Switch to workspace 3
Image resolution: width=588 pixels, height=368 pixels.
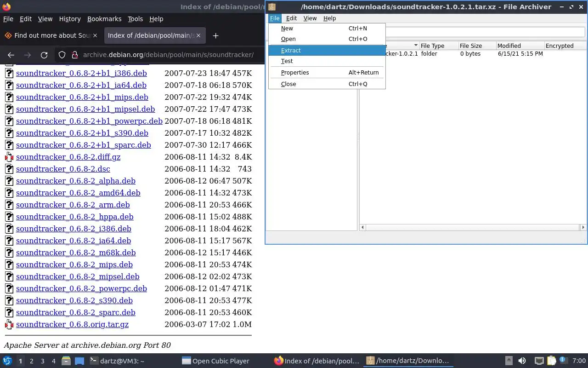point(42,361)
